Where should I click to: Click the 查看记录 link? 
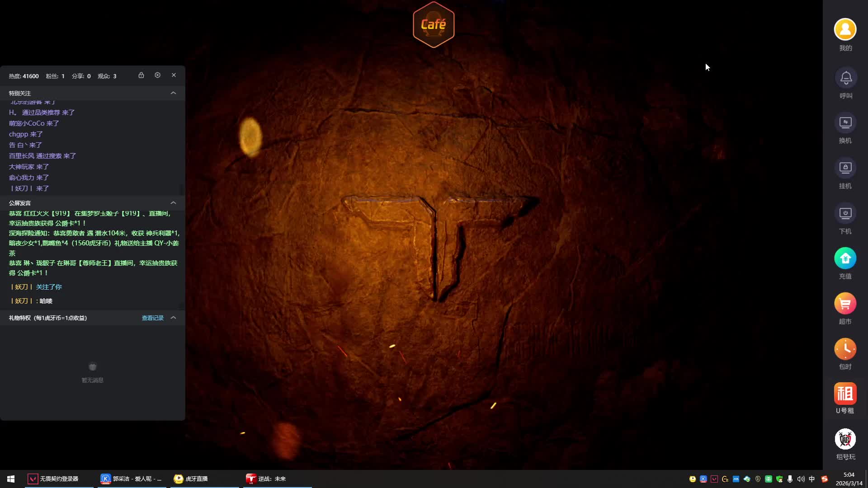tap(152, 318)
